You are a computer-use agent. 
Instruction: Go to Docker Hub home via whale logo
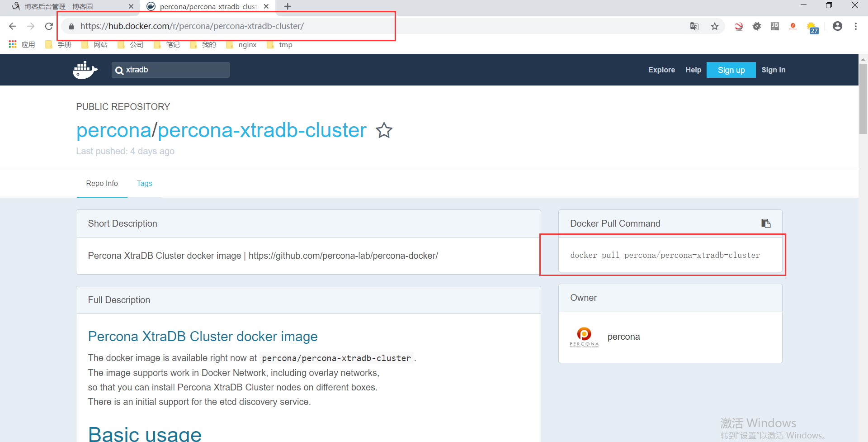pyautogui.click(x=85, y=70)
